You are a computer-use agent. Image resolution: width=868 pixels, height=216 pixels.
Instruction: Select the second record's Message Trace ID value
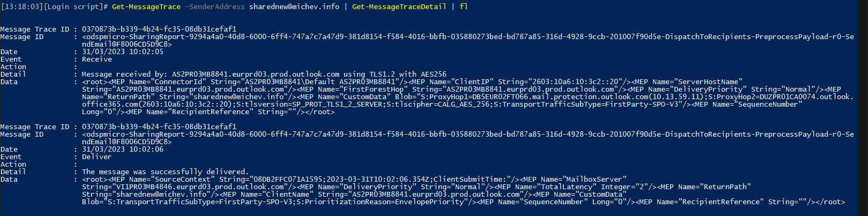point(159,127)
